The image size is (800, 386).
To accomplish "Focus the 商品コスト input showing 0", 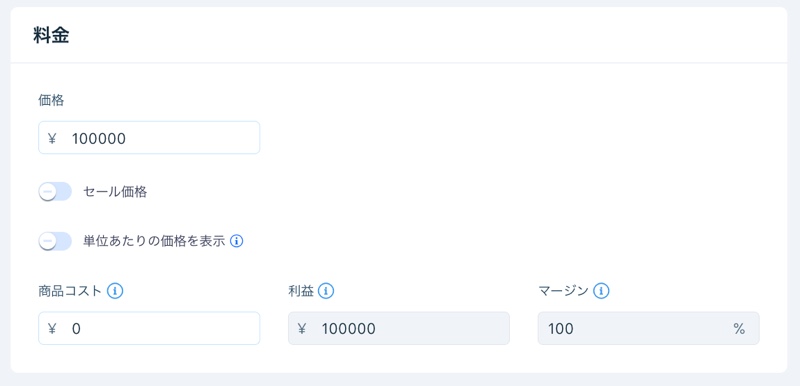I will 149,328.
